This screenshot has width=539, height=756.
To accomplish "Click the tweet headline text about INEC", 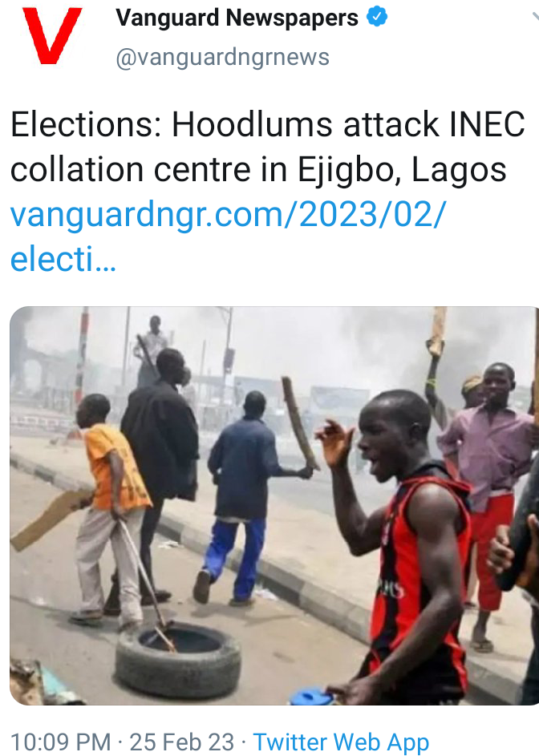I will click(x=267, y=147).
